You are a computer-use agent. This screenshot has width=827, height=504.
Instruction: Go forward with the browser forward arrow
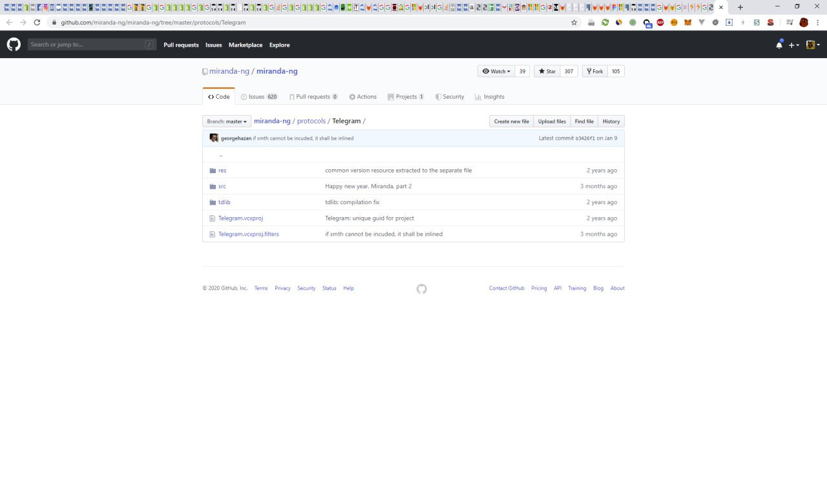23,22
